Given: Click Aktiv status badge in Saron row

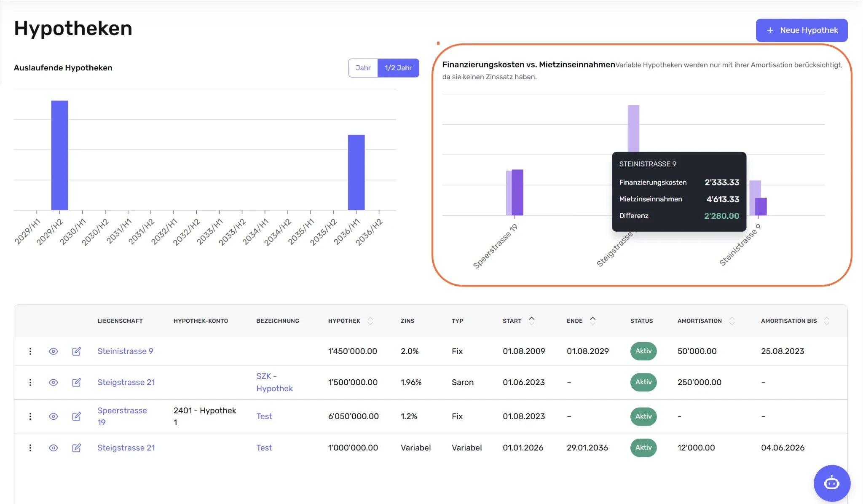Looking at the screenshot, I should 643,382.
